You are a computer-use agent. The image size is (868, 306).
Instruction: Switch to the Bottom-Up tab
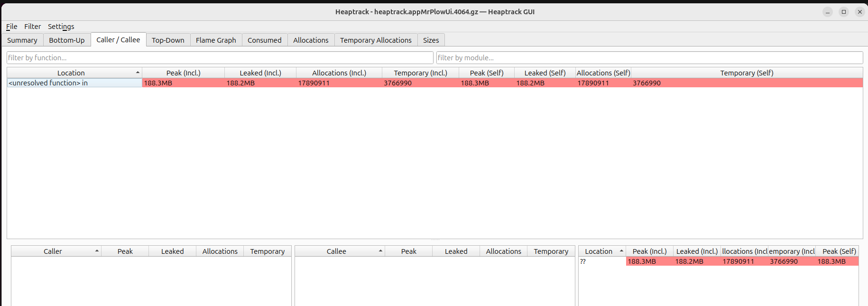(67, 40)
